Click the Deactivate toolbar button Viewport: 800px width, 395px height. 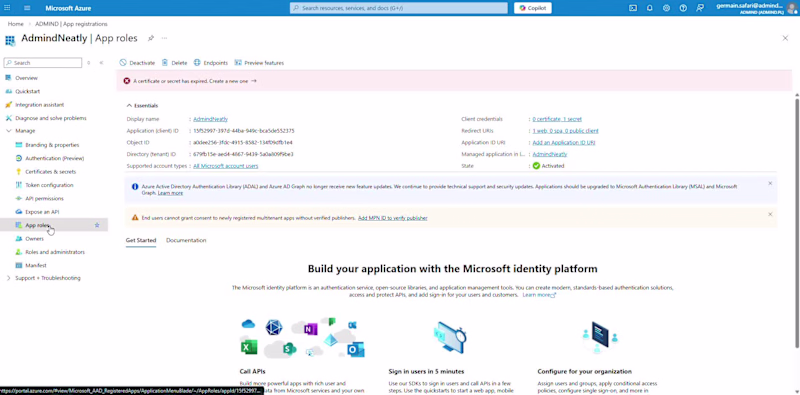137,63
